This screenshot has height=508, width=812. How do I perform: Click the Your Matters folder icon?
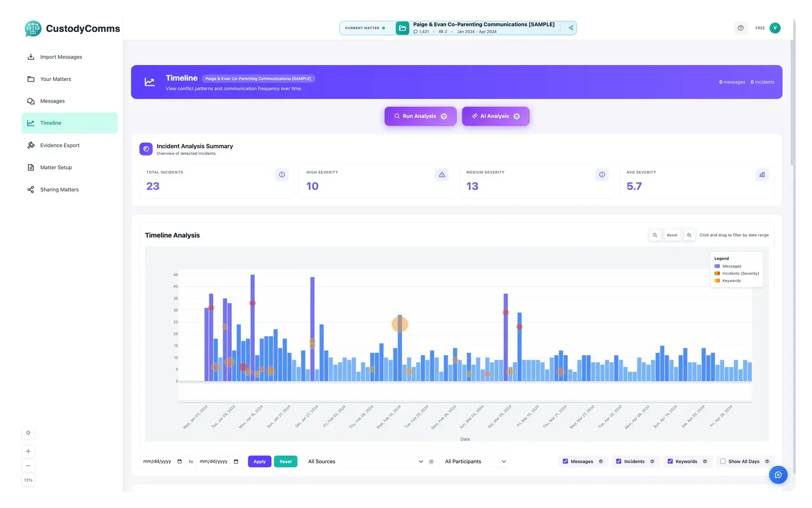[30, 79]
